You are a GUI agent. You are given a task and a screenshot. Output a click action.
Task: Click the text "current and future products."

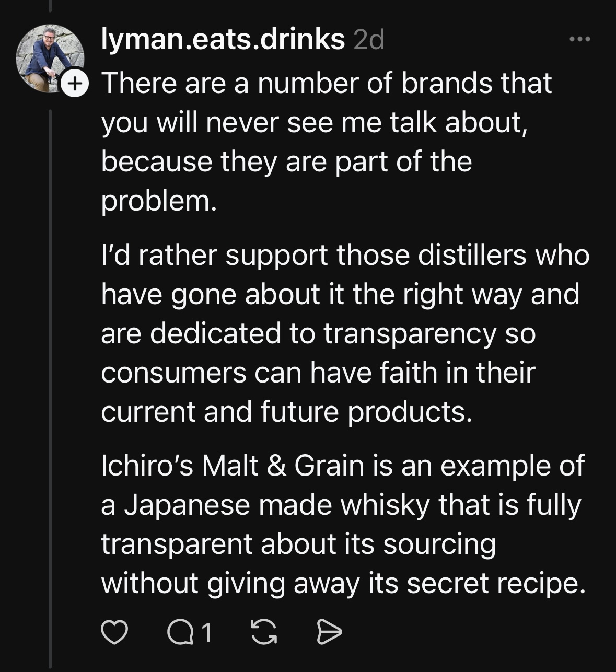click(286, 412)
